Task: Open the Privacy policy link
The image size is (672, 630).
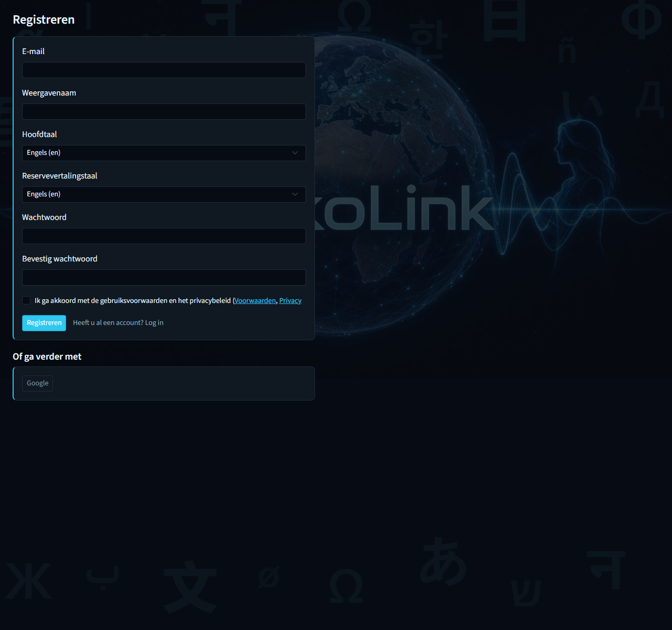Action: pyautogui.click(x=290, y=300)
